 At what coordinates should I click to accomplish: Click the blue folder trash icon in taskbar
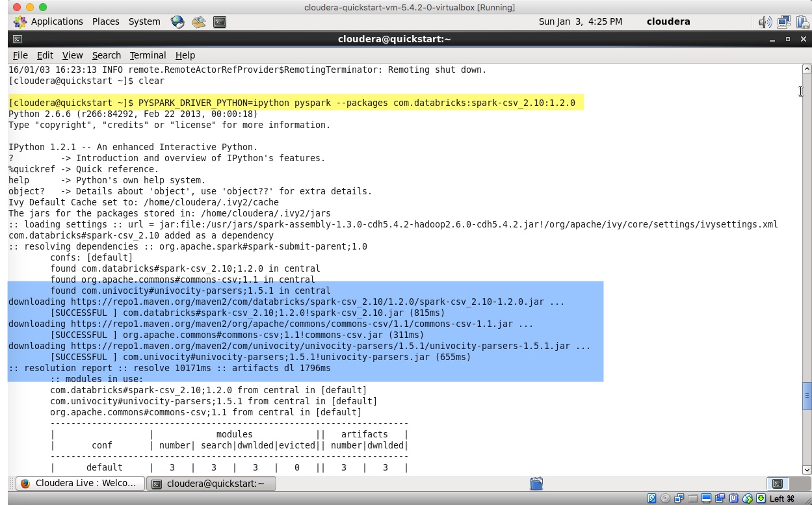(536, 484)
